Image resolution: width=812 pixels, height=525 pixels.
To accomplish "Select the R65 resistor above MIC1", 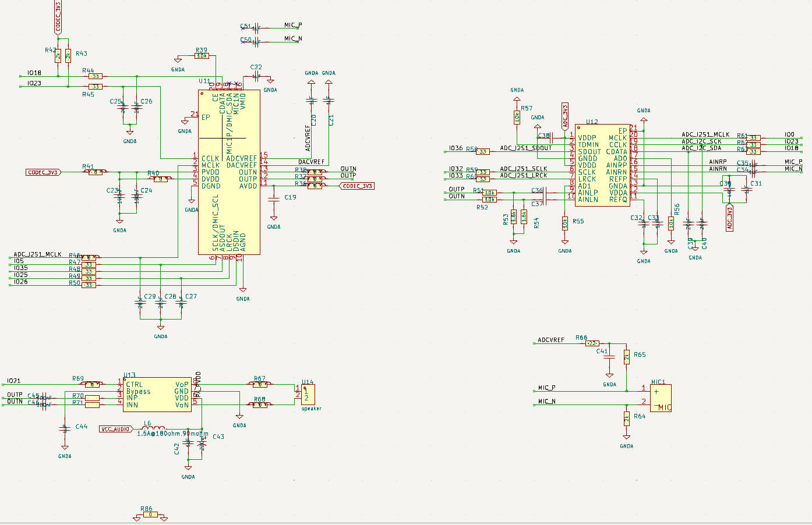I will (x=626, y=357).
